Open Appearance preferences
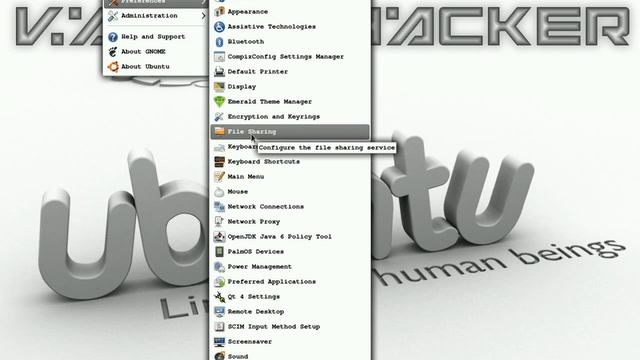Image resolution: width=640 pixels, height=360 pixels. pos(290,11)
